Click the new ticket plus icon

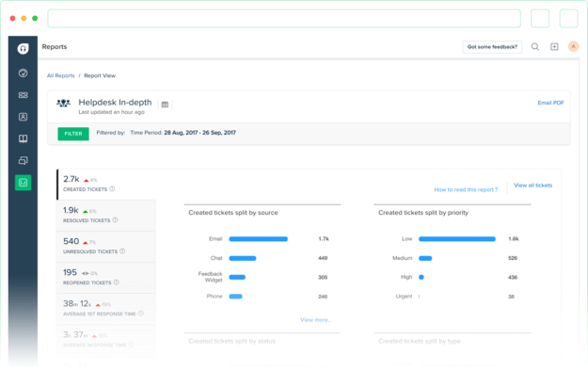554,46
